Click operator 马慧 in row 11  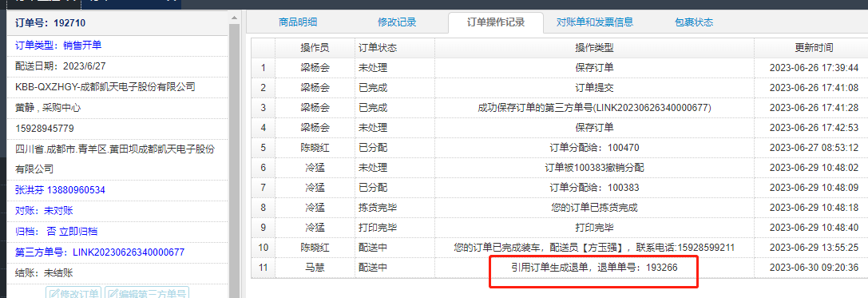tap(315, 267)
